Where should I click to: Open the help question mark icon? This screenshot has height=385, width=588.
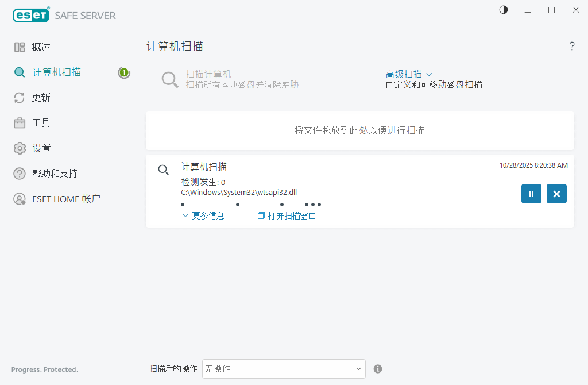[572, 47]
